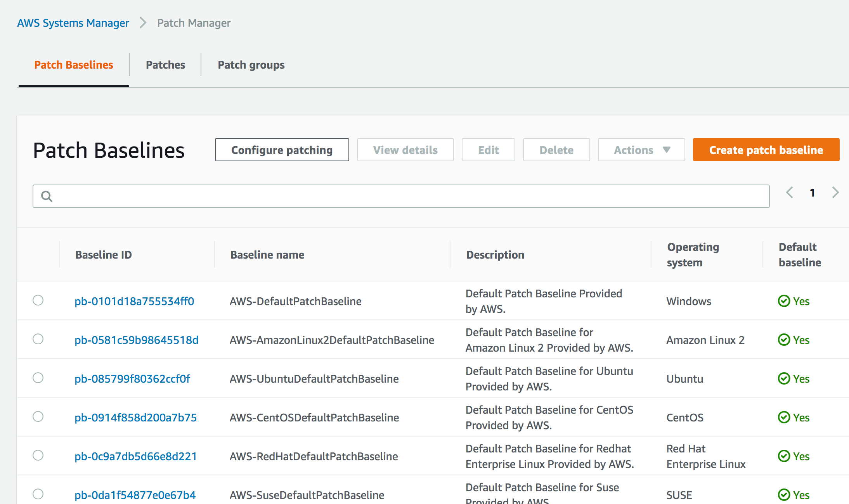
Task: Focus the baseline search field
Action: point(401,196)
